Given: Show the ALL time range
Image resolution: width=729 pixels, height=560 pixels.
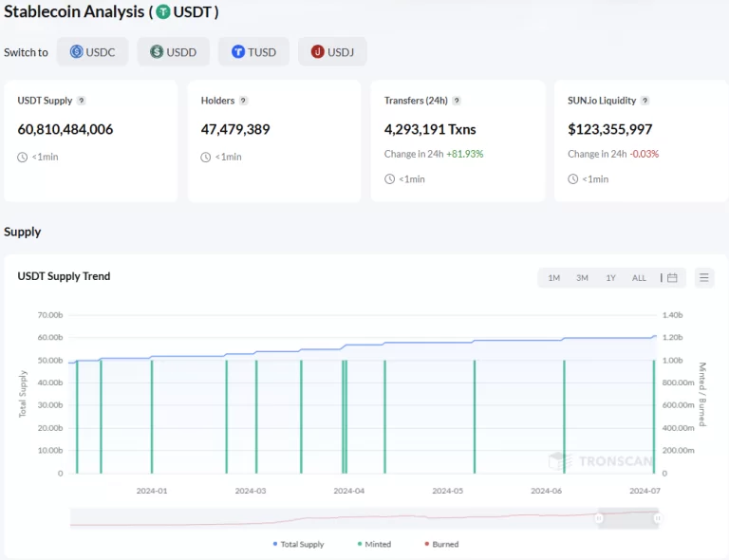Looking at the screenshot, I should click(x=639, y=278).
